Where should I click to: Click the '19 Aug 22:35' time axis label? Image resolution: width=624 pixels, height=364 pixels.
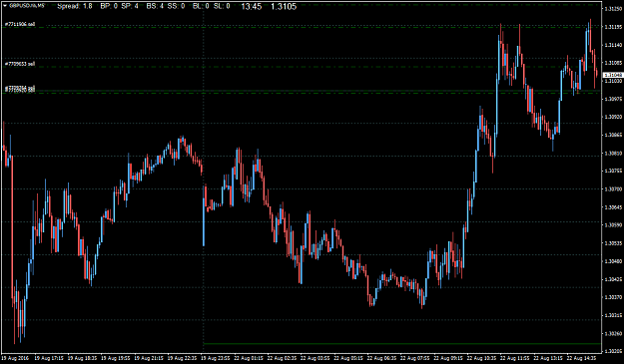183,358
